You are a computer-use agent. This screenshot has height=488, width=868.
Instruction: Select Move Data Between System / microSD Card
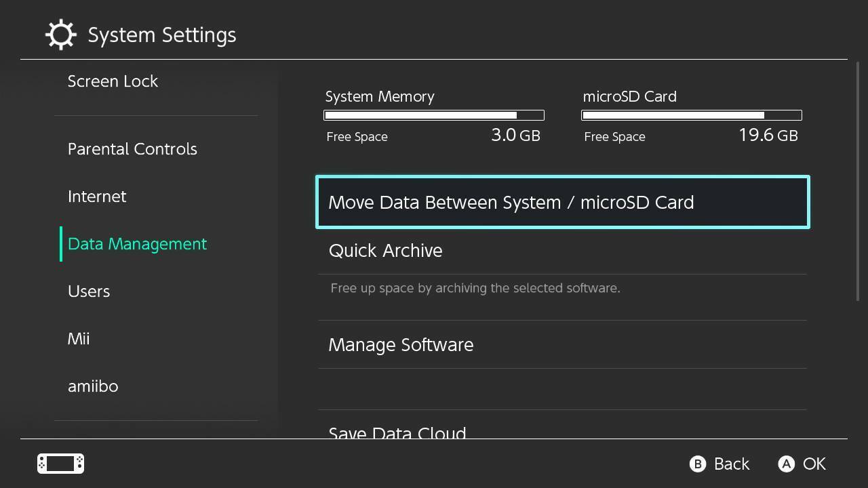point(563,202)
